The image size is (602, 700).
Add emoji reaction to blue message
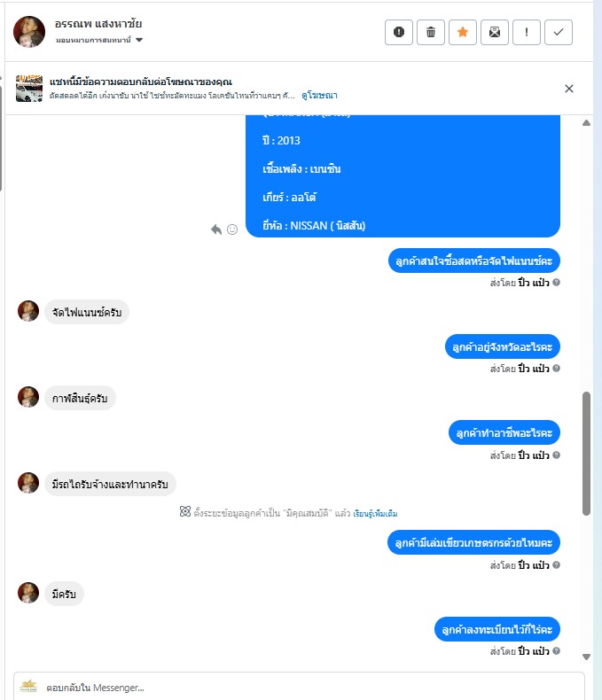pos(232,229)
